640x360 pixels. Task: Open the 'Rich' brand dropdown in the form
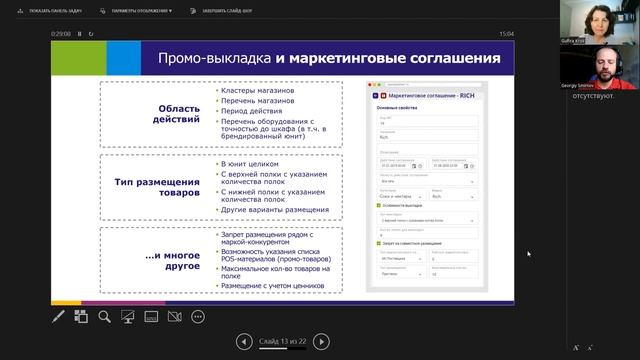coord(454,196)
